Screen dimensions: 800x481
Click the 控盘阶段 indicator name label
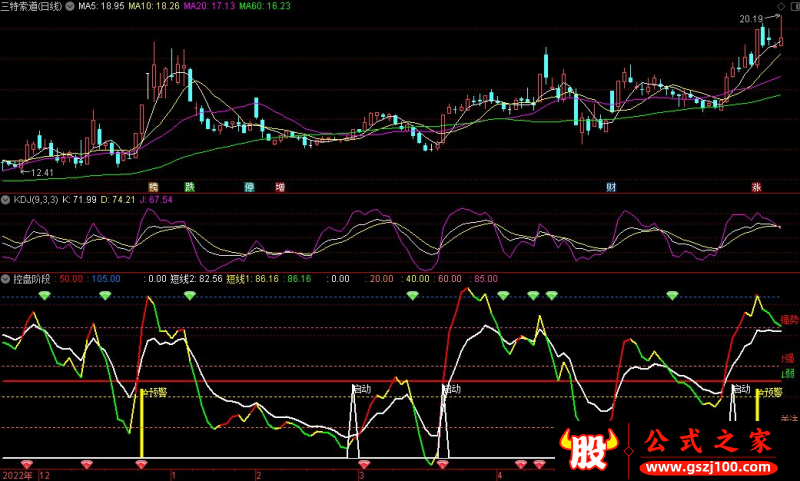(33, 279)
